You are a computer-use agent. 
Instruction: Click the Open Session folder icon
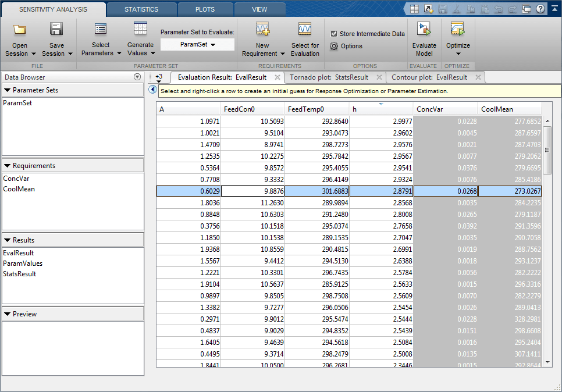click(x=20, y=30)
